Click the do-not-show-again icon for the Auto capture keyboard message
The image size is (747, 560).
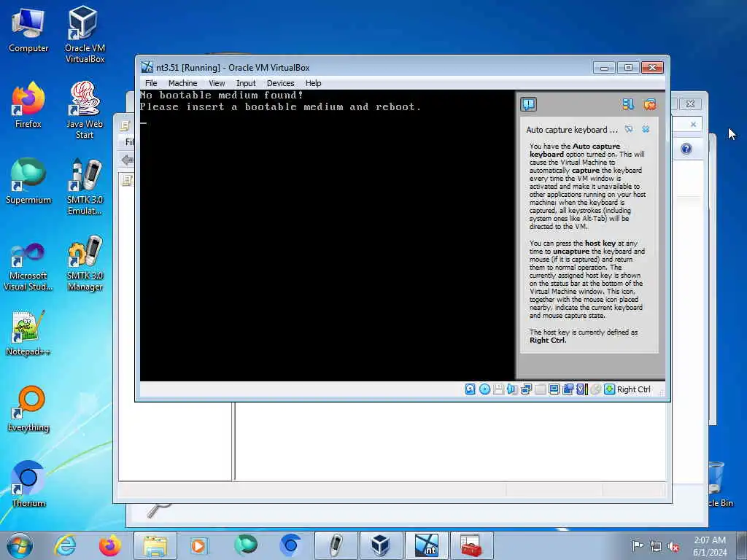click(x=629, y=129)
